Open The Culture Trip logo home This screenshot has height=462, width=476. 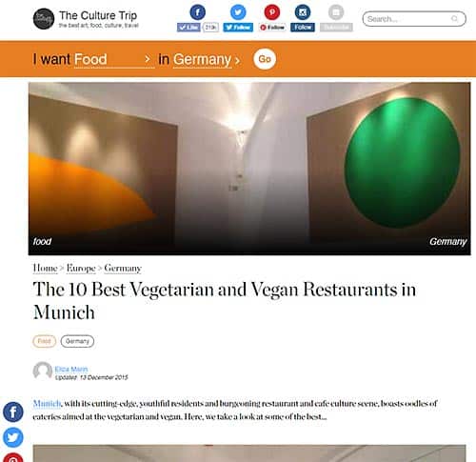click(x=44, y=19)
